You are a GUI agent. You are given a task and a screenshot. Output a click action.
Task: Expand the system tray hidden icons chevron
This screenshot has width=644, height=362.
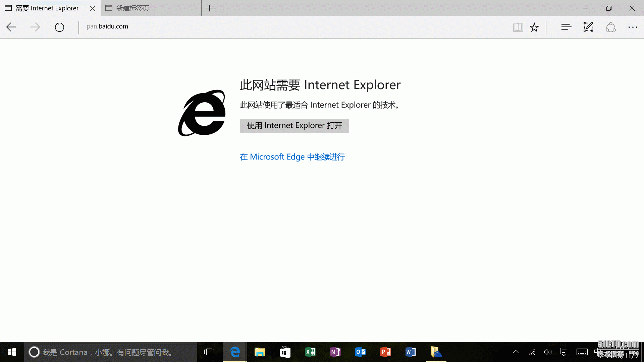tap(516, 352)
